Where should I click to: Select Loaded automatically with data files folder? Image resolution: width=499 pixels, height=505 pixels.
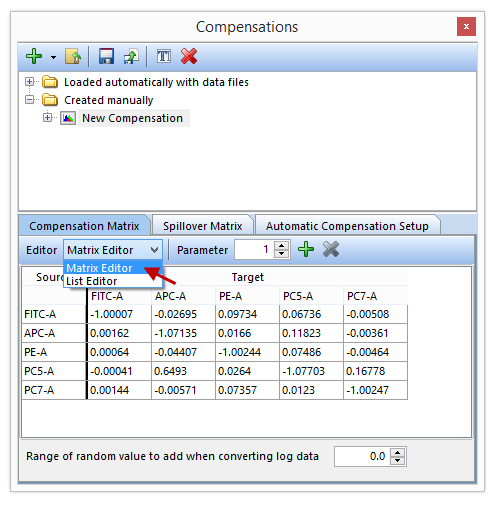156,82
